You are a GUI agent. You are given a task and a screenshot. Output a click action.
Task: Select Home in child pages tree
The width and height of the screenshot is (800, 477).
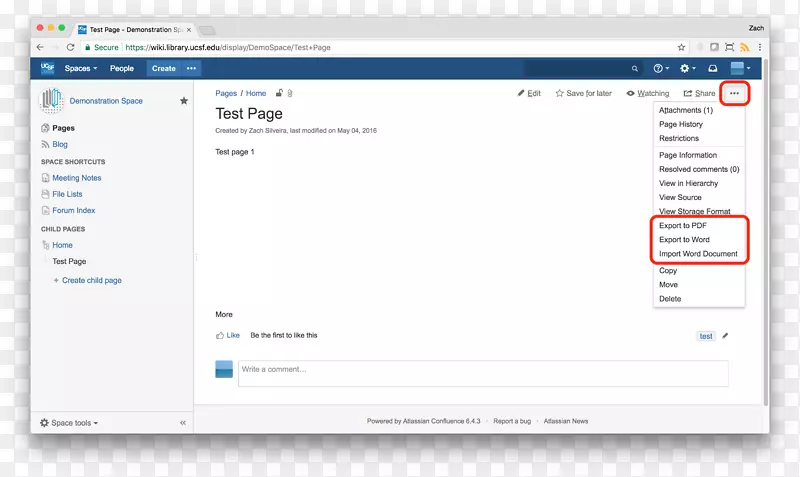coord(62,245)
